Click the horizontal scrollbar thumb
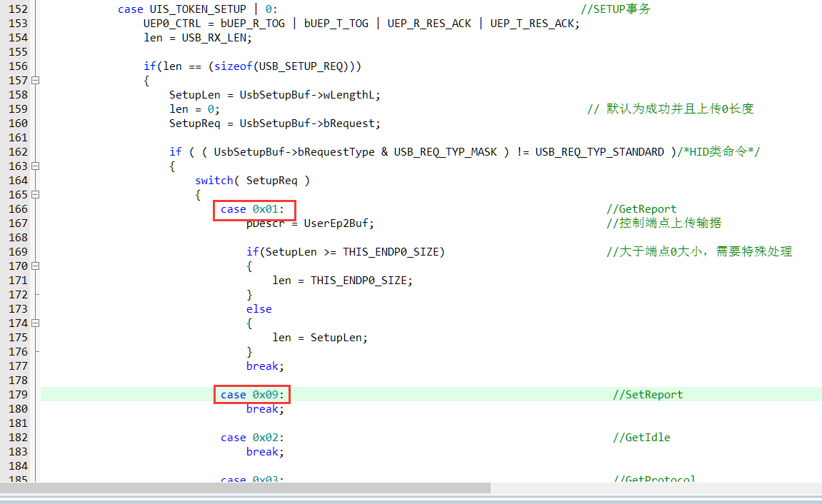The image size is (822, 504). [x=245, y=488]
